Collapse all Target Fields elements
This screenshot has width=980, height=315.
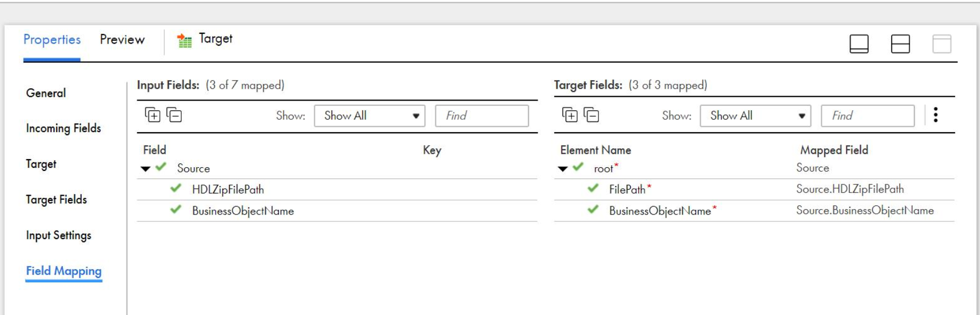591,114
